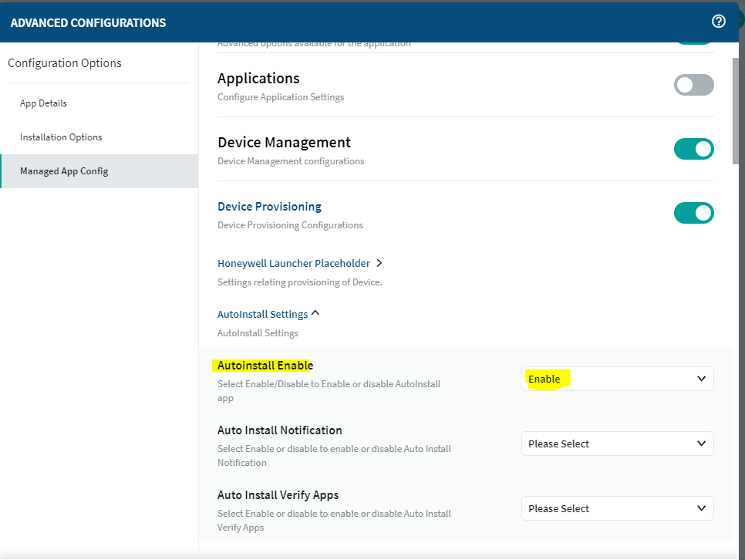Turn off the Device Provisioning switch
The width and height of the screenshot is (745, 560).
pos(693,213)
